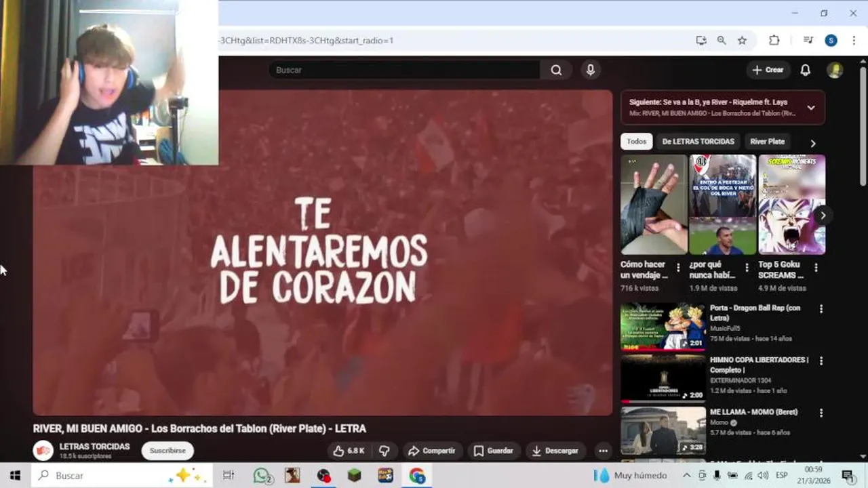Click the install app icon in address bar
This screenshot has height=488, width=868.
[701, 41]
